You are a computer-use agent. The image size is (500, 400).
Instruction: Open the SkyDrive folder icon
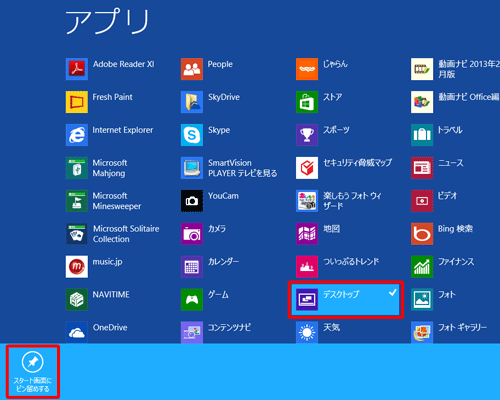(x=192, y=102)
